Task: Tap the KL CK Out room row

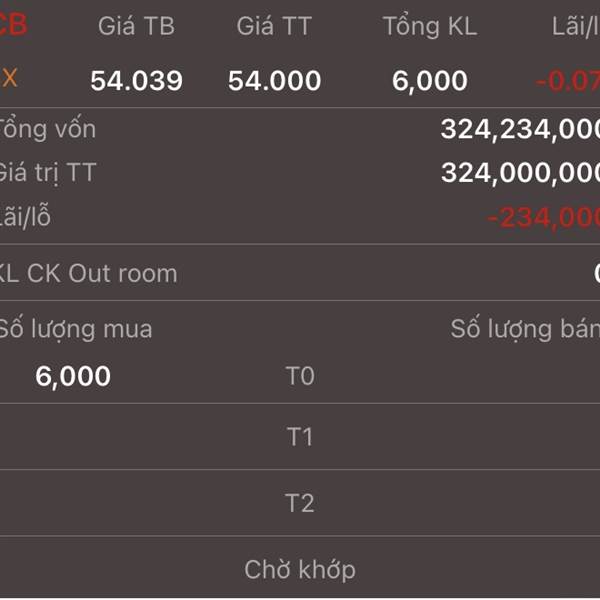Action: 300,273
